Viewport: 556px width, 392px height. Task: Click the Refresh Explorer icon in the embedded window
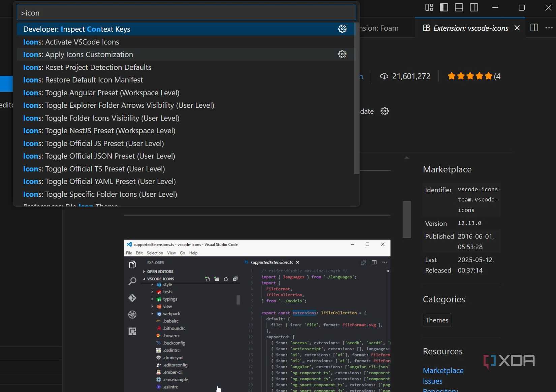point(226,279)
